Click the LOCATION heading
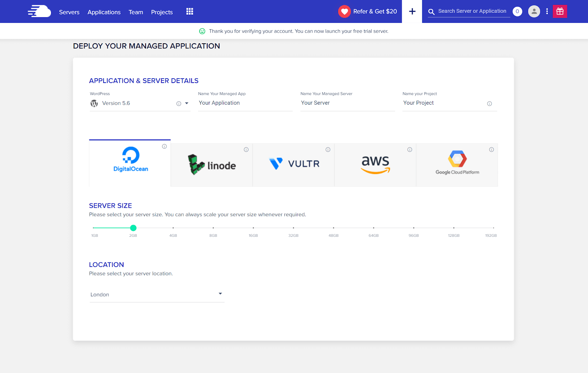The image size is (588, 373). click(x=106, y=265)
